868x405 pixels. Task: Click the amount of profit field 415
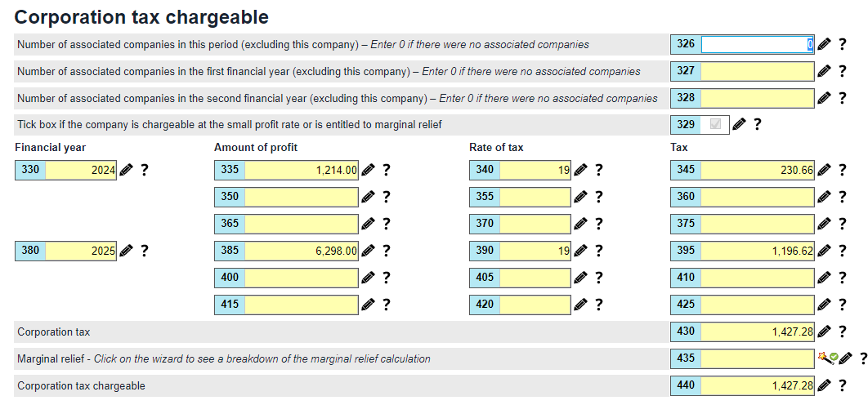tap(301, 305)
